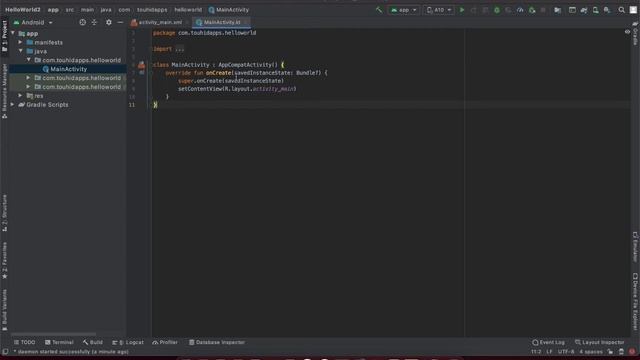Click the user avatar icon at top right

[x=633, y=10]
